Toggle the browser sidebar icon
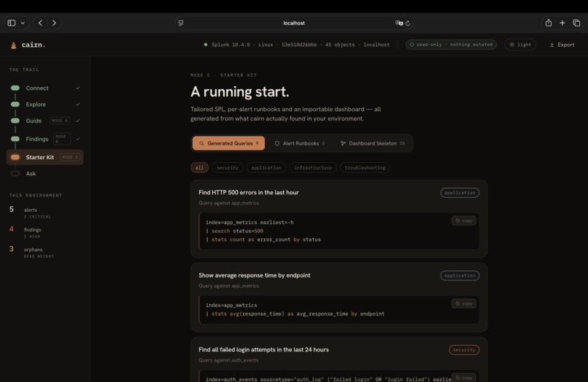 (x=12, y=23)
